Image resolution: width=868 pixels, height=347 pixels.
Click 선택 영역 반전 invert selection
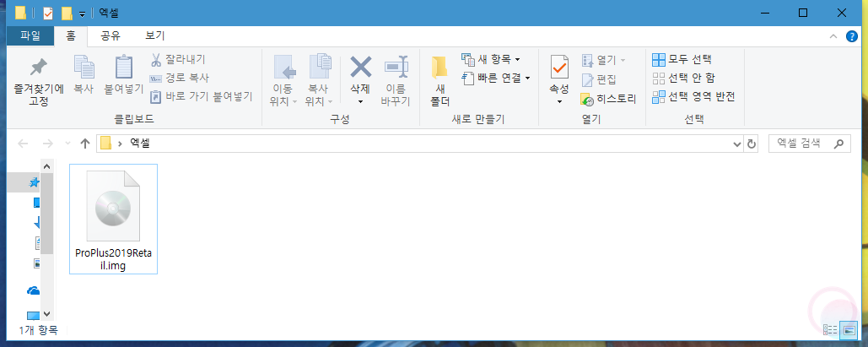click(x=693, y=97)
